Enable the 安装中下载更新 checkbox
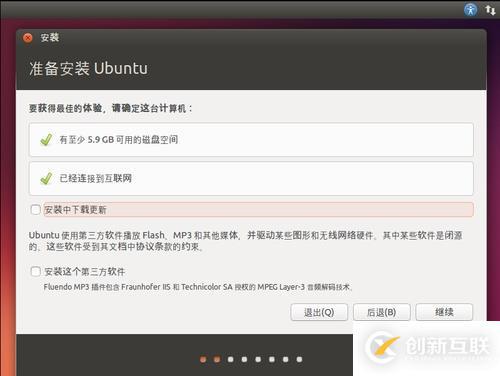Viewport: 500px width, 376px height. 35,210
